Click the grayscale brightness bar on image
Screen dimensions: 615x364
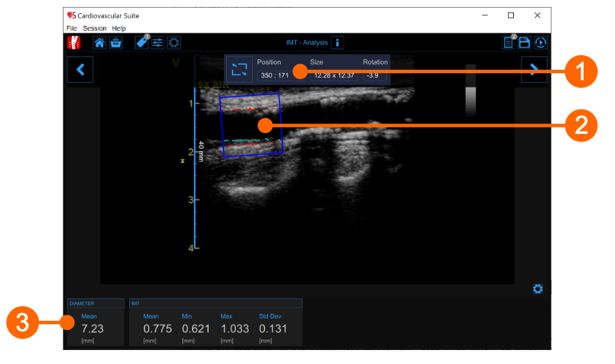coord(470,91)
